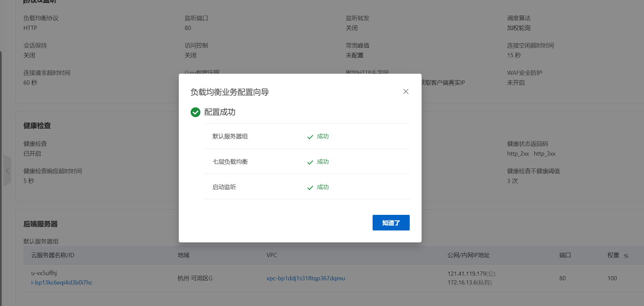Image resolution: width=644 pixels, height=306 pixels.
Task: Click the 成功 status in 默认服务器组 row
Action: coord(323,136)
